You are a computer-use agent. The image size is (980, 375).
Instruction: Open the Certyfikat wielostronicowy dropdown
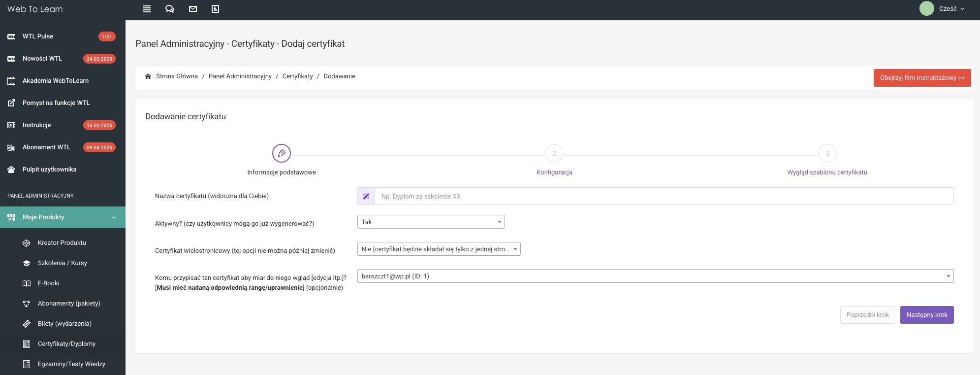tap(439, 249)
